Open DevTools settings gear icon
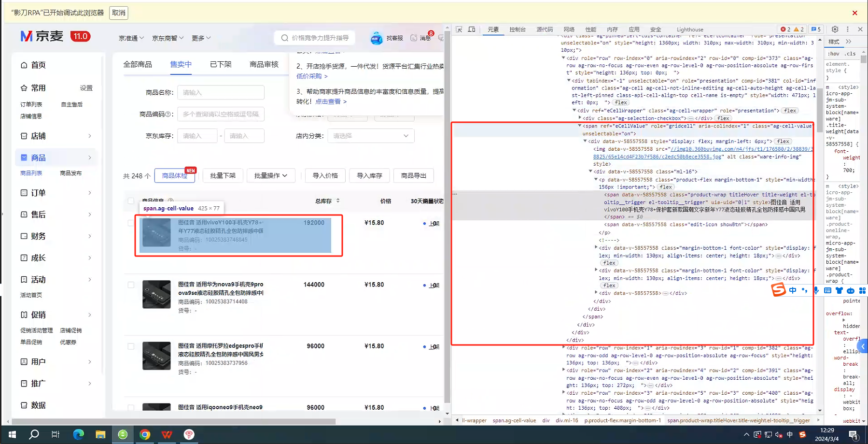 835,29
